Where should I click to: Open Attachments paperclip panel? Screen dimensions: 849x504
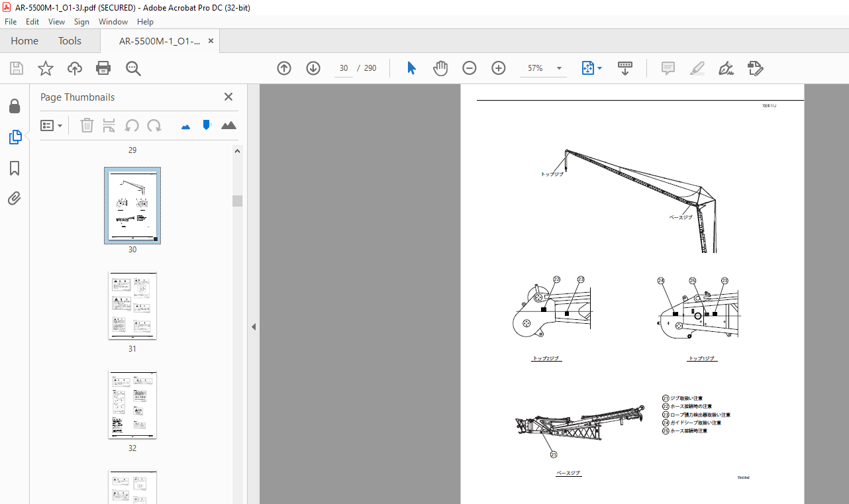tap(15, 198)
